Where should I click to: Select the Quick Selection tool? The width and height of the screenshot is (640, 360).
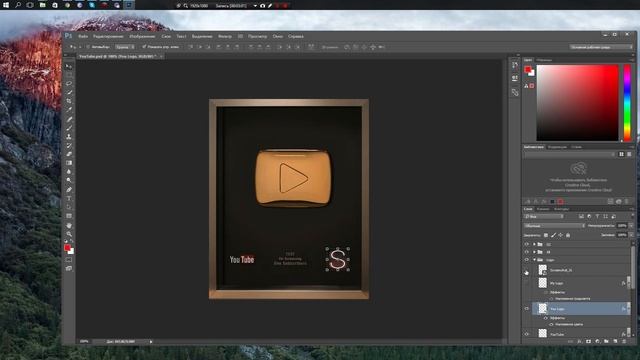point(69,92)
